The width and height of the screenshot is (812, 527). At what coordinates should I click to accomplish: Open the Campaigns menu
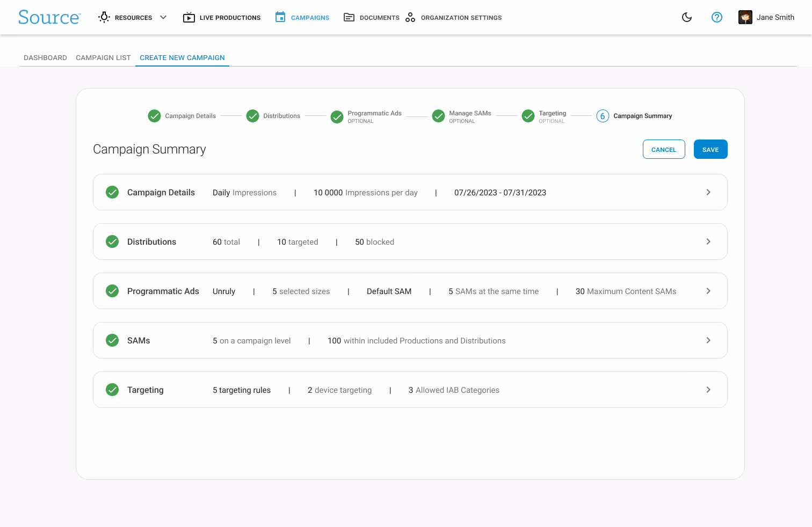(x=310, y=18)
